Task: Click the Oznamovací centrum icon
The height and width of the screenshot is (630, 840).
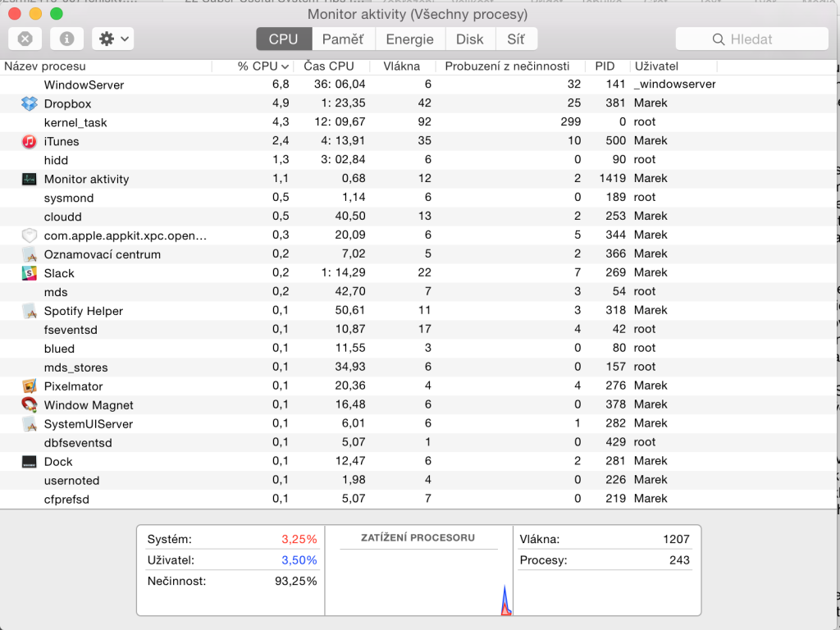Action: click(x=30, y=254)
